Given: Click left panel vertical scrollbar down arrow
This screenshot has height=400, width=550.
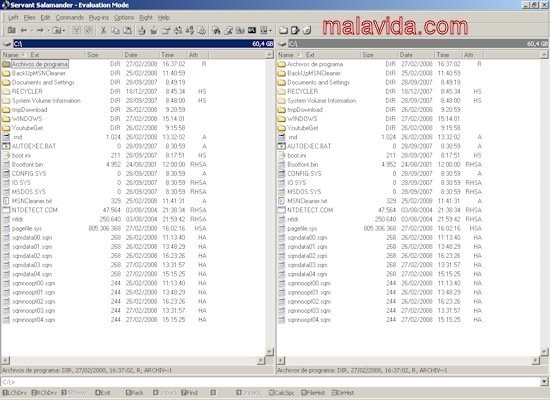Looking at the screenshot, I should pyautogui.click(x=269, y=351).
